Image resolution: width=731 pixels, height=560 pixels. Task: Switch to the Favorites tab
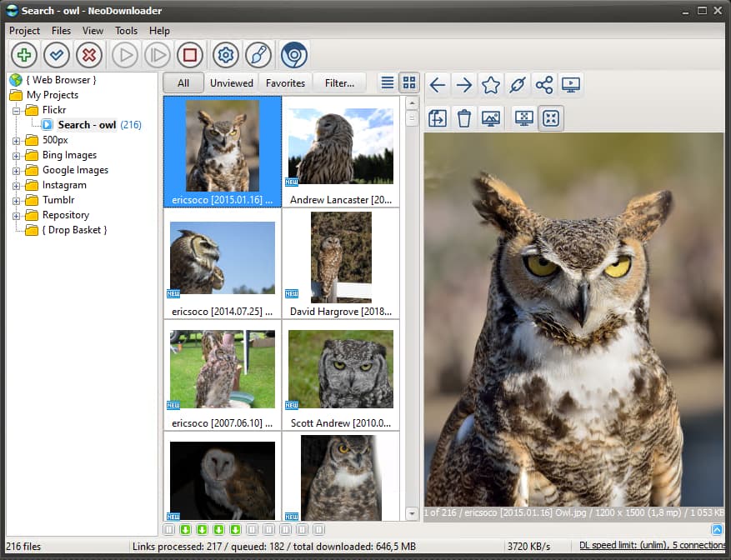(285, 82)
